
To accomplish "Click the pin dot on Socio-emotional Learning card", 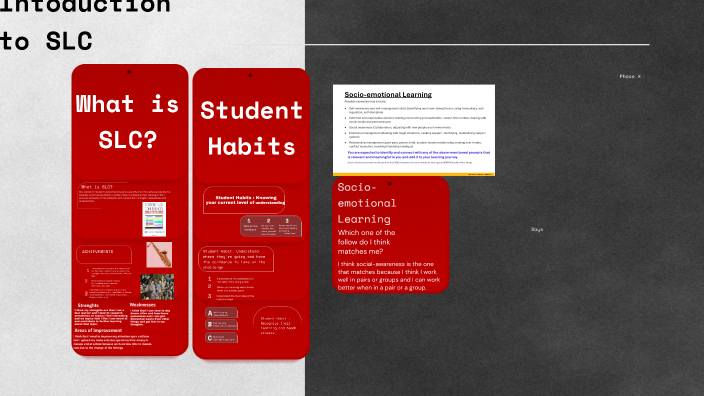I will (x=390, y=184).
